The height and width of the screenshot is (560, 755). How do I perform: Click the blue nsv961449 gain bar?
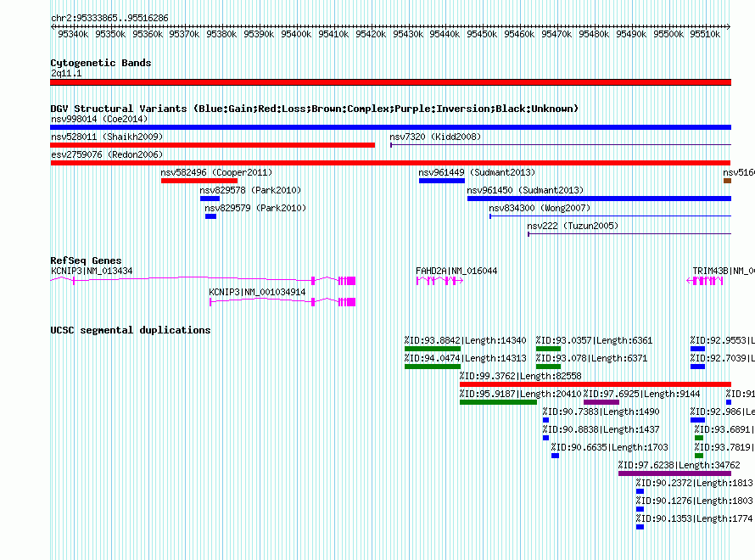(442, 181)
